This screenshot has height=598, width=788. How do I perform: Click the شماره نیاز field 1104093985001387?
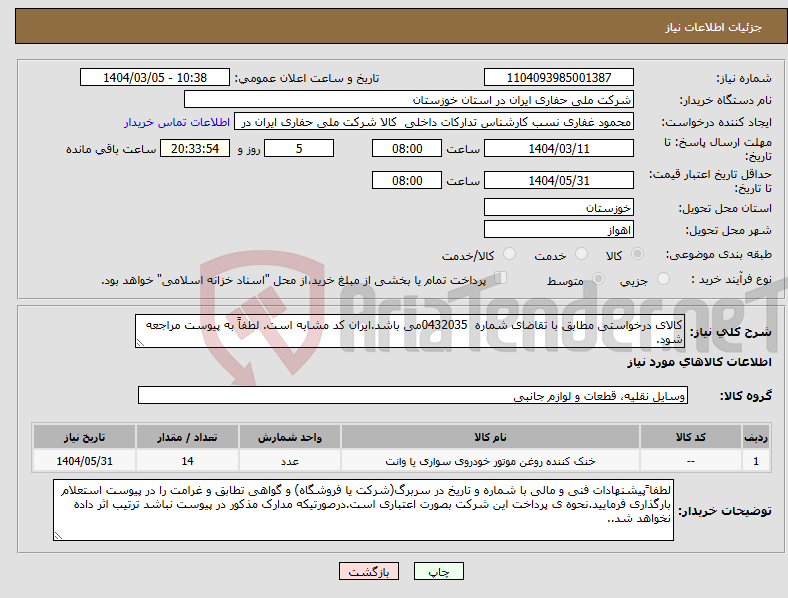pos(559,77)
